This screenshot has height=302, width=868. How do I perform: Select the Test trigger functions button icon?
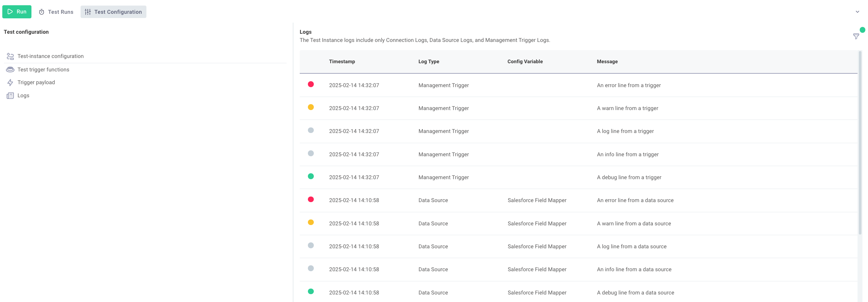click(10, 69)
